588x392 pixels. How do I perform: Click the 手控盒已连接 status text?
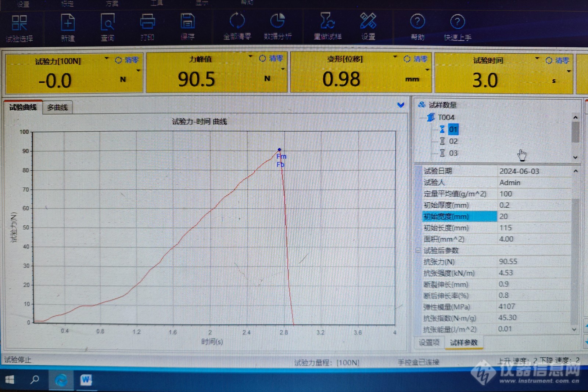click(419, 362)
